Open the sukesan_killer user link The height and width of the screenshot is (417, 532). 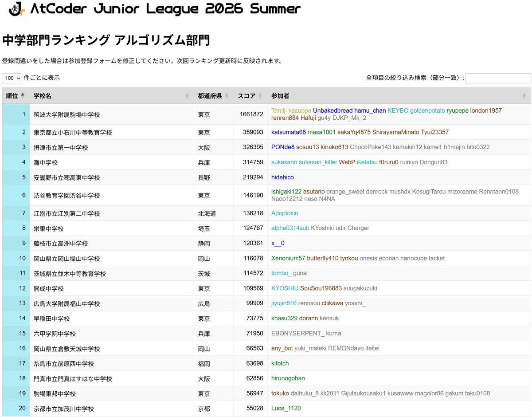click(x=318, y=162)
